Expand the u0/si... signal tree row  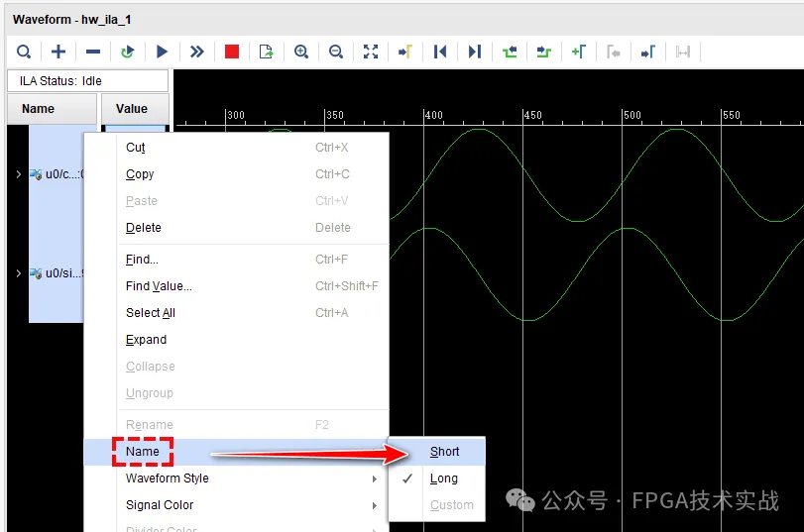pos(18,273)
